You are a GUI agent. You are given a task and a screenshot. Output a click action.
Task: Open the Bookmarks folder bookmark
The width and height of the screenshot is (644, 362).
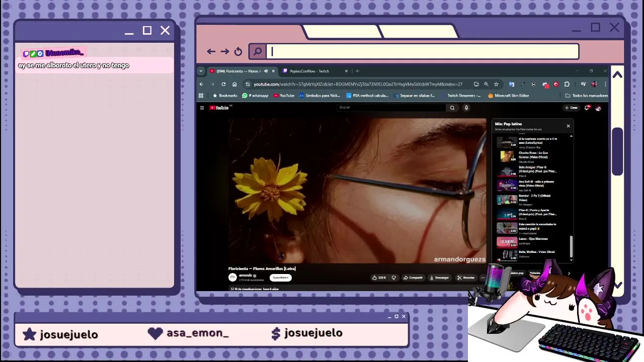pyautogui.click(x=224, y=96)
